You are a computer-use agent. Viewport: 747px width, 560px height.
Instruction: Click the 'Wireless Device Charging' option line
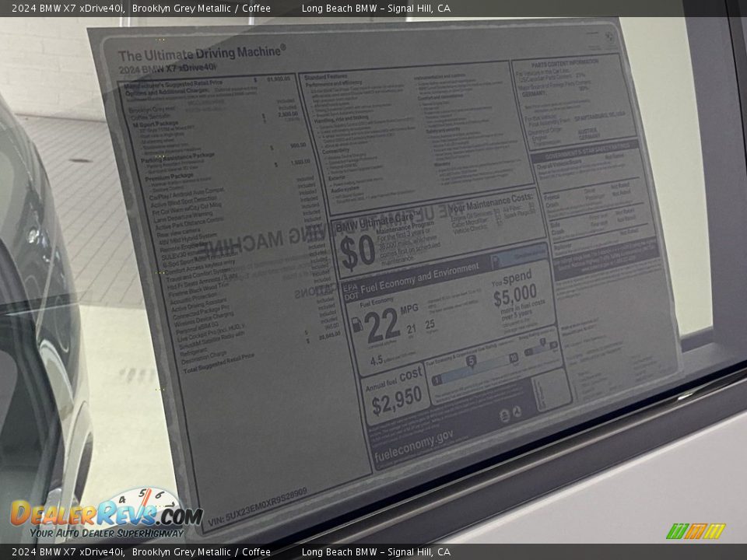pos(204,320)
